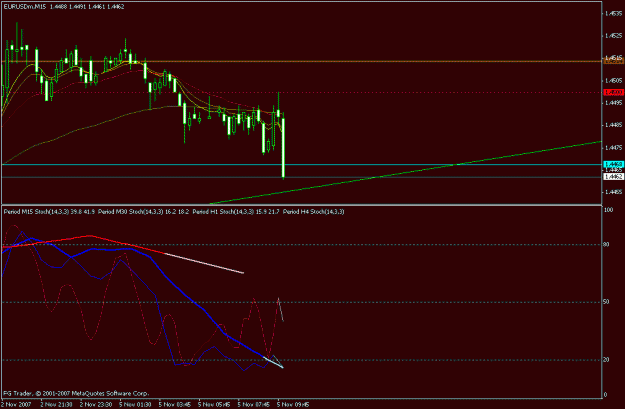Image resolution: width=625 pixels, height=409 pixels.
Task: Click the 2 Nov 23:30 time label
Action: click(x=96, y=404)
